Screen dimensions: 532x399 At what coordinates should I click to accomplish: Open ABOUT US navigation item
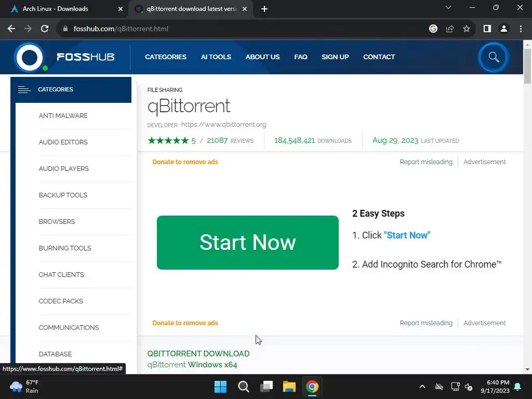(x=262, y=57)
